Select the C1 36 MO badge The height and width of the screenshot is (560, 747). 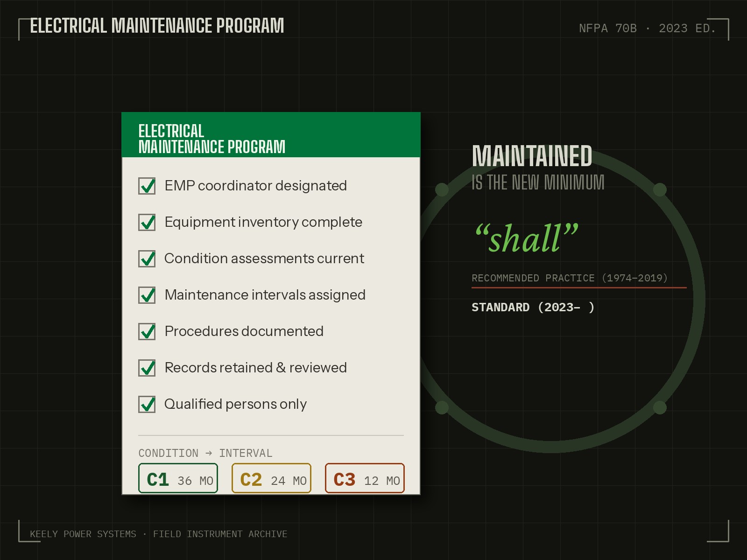click(178, 478)
